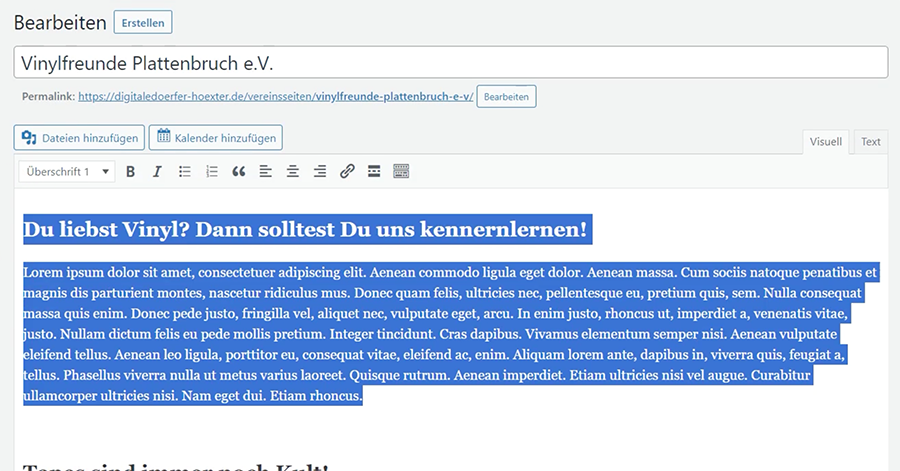This screenshot has height=471, width=900.
Task: Open the Überschrift 1 format dropdown
Action: pyautogui.click(x=66, y=172)
